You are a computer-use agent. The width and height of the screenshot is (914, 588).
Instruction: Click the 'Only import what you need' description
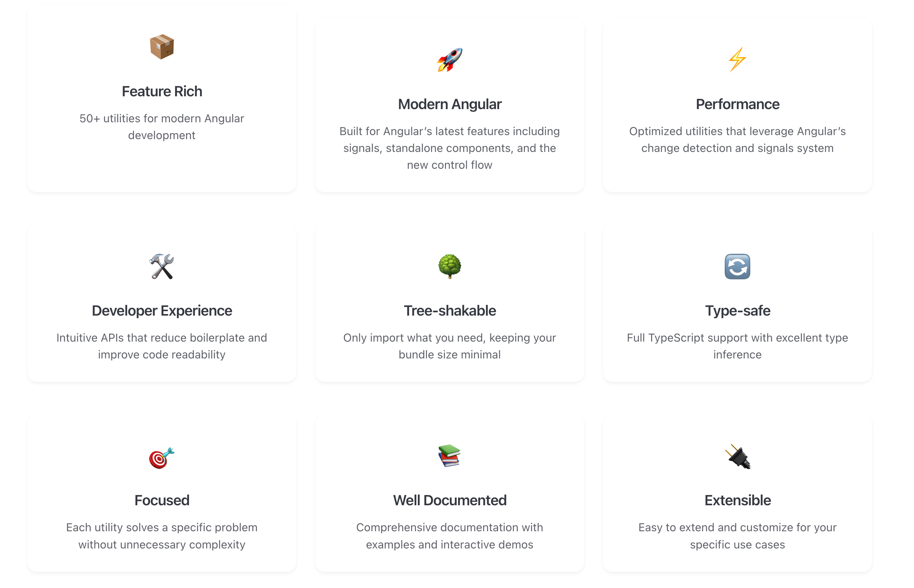[449, 346]
